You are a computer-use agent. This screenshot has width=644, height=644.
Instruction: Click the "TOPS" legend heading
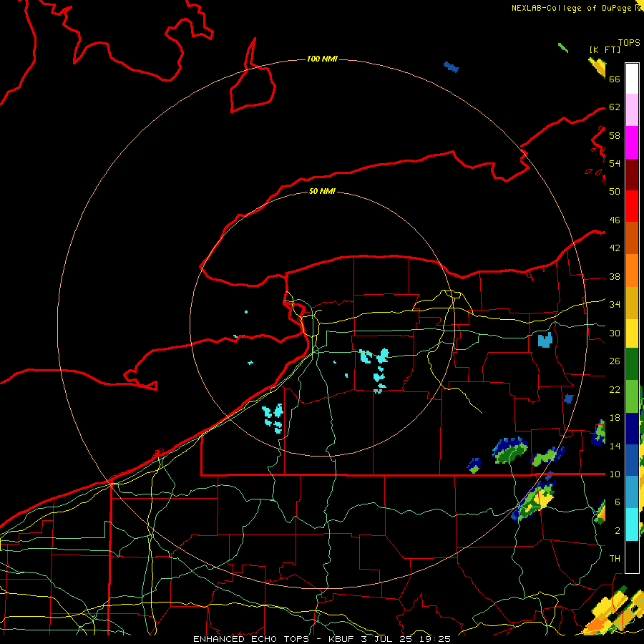click(629, 43)
